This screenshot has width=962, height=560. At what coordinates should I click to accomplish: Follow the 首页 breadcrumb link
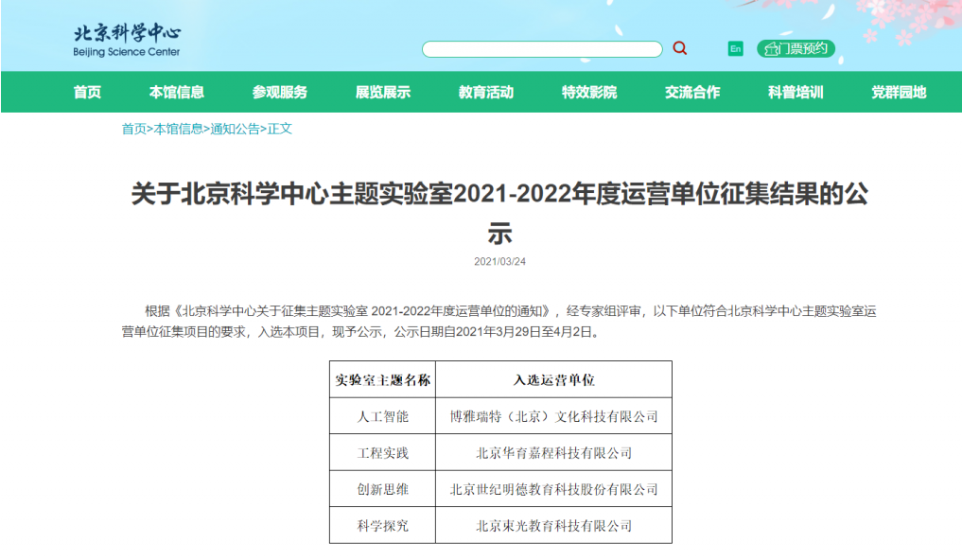point(133,129)
